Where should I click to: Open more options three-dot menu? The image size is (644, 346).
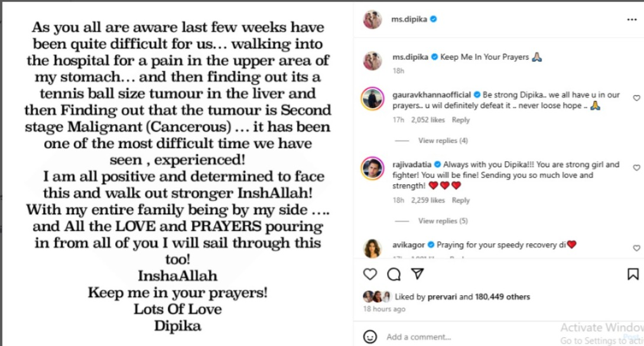(632, 19)
